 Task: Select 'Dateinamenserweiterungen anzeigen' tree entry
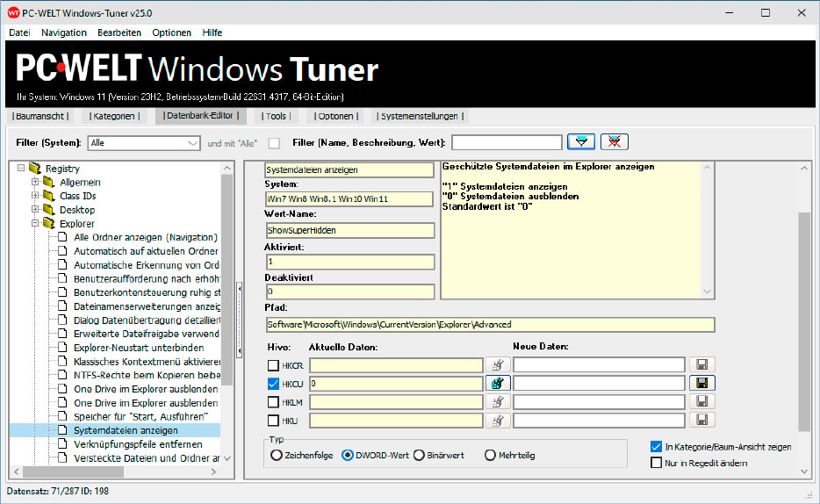click(147, 306)
